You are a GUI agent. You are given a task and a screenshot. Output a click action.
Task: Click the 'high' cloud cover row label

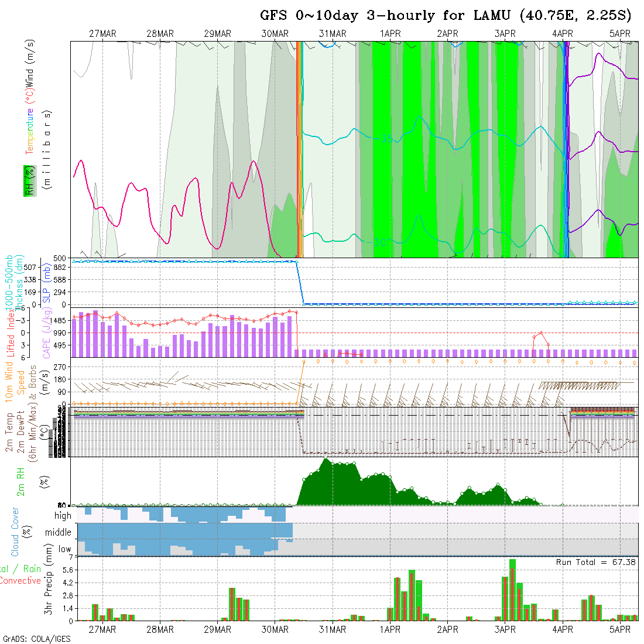pos(63,516)
